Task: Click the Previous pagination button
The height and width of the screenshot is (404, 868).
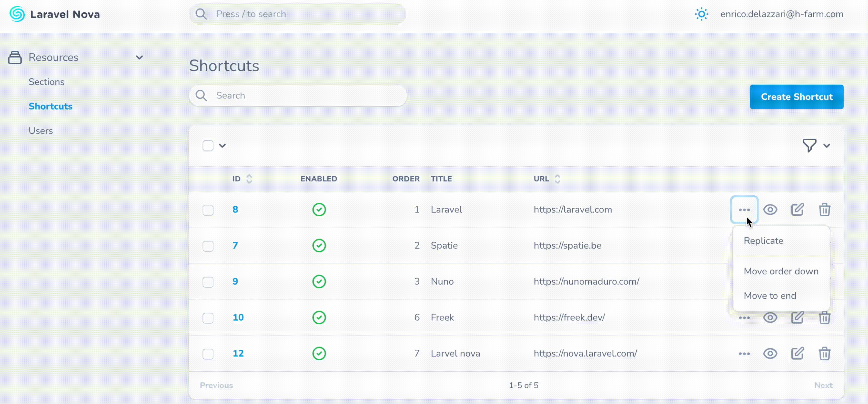Action: tap(216, 385)
